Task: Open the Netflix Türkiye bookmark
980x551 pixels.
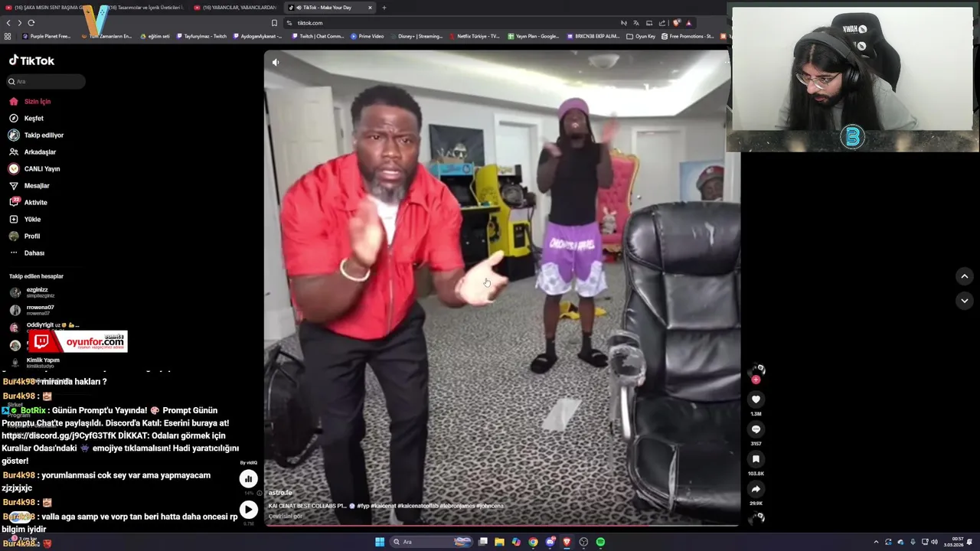Action: click(x=475, y=36)
